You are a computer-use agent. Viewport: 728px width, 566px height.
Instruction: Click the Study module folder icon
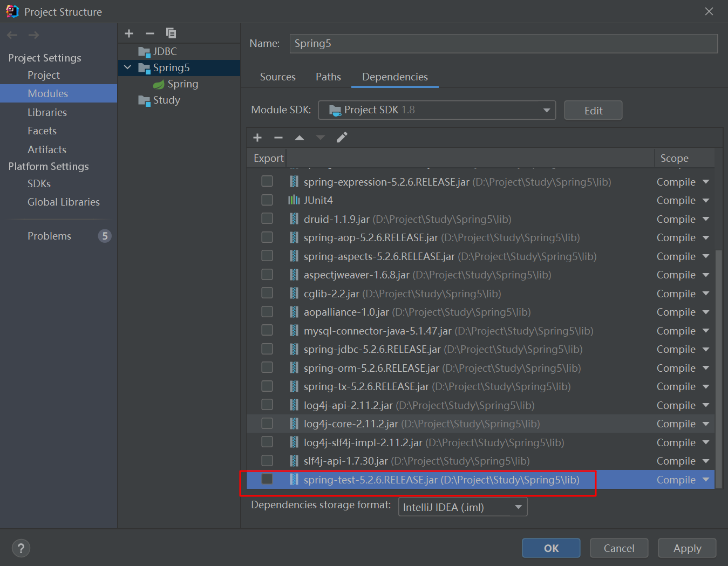pos(144,100)
